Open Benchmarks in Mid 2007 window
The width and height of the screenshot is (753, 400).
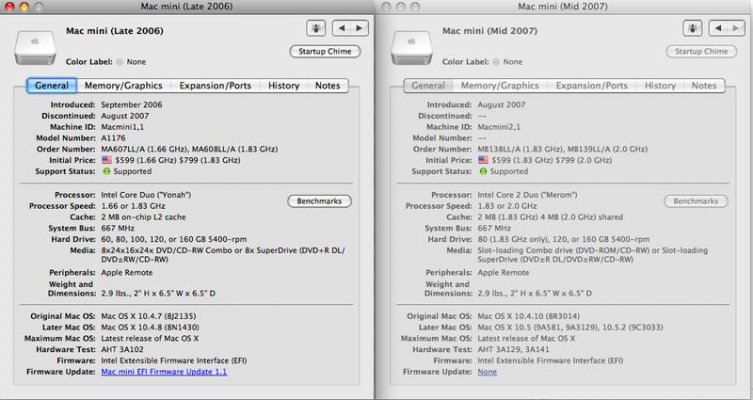(696, 201)
